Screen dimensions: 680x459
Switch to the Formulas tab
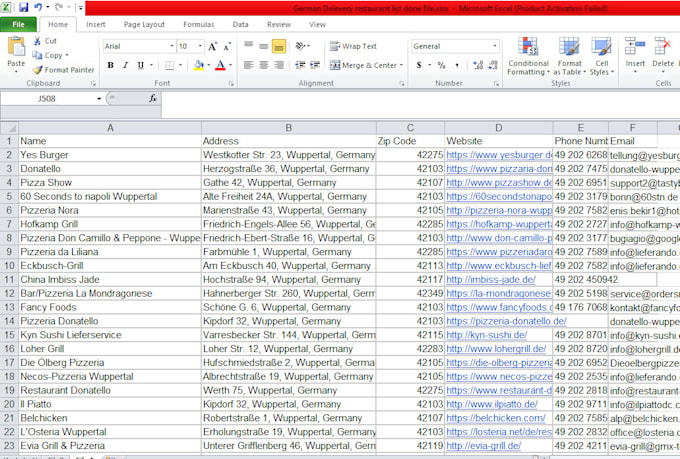click(199, 24)
